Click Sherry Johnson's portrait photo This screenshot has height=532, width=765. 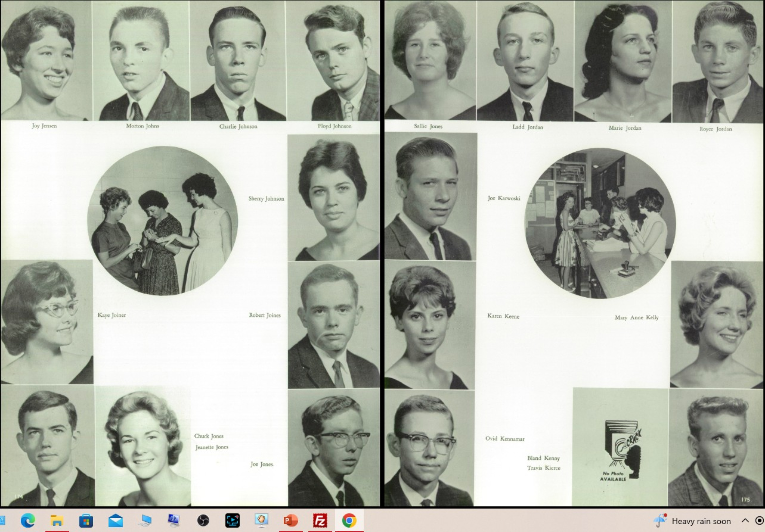pyautogui.click(x=333, y=197)
